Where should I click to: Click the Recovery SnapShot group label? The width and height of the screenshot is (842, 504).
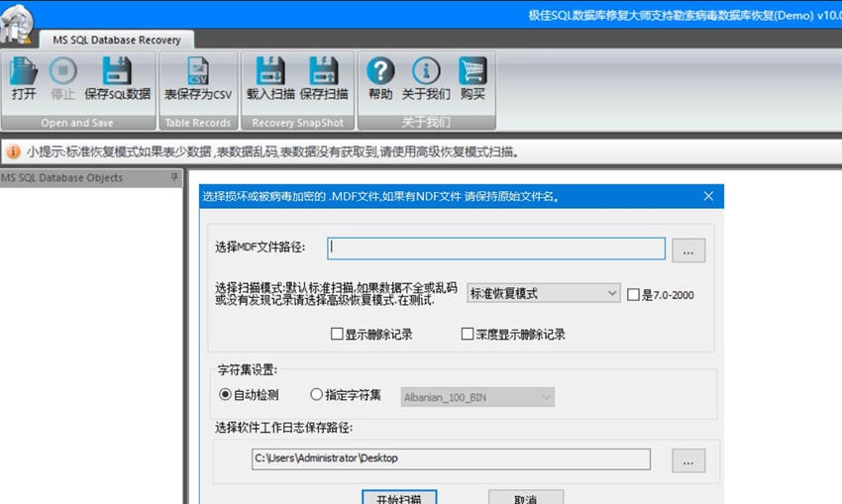point(297,123)
